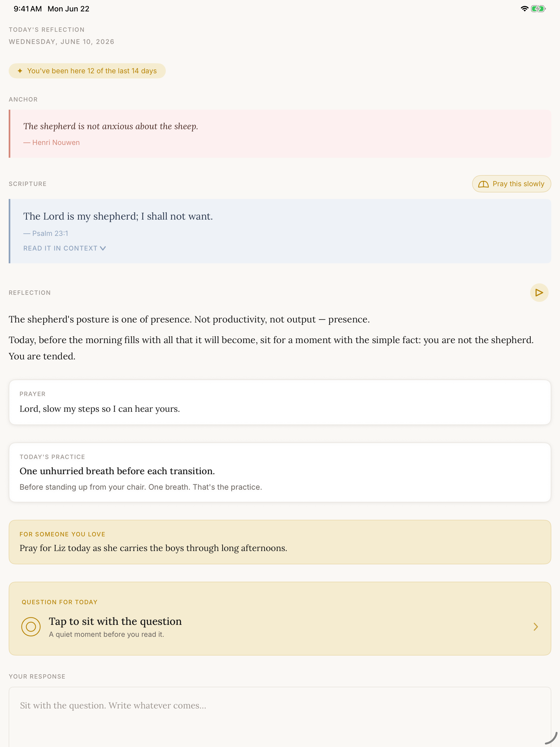Click the Psalm 23:1 reference
This screenshot has height=747, width=560.
(46, 233)
